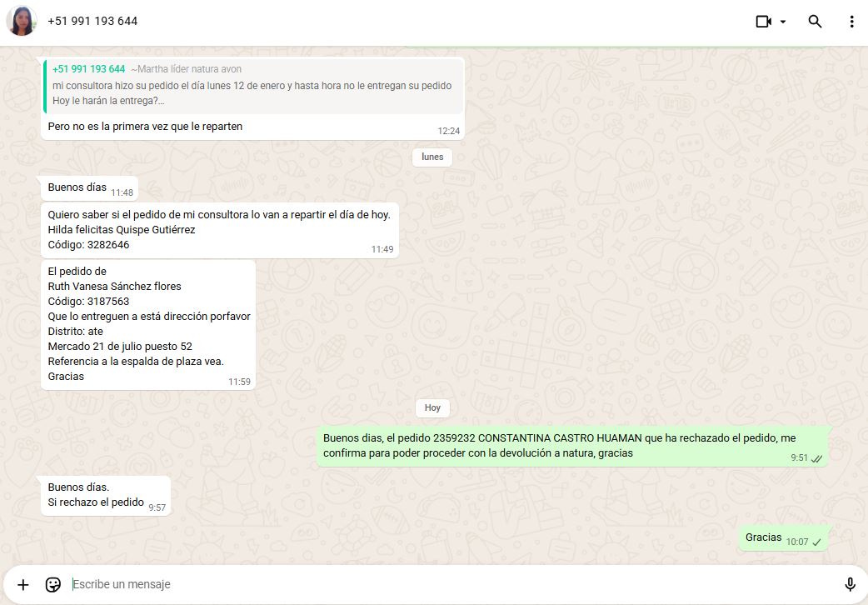Open search in this chat
The height and width of the screenshot is (605, 868).
click(x=816, y=22)
